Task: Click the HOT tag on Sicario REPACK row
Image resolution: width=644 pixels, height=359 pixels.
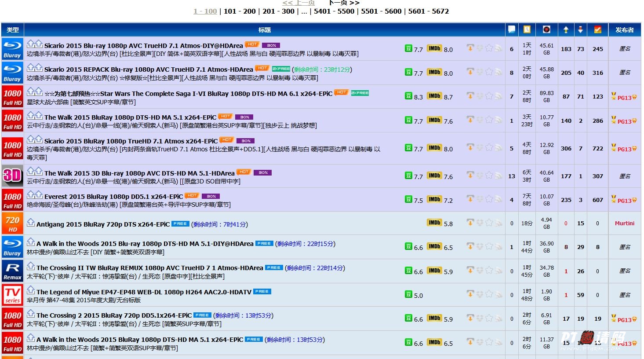Action: pyautogui.click(x=262, y=68)
